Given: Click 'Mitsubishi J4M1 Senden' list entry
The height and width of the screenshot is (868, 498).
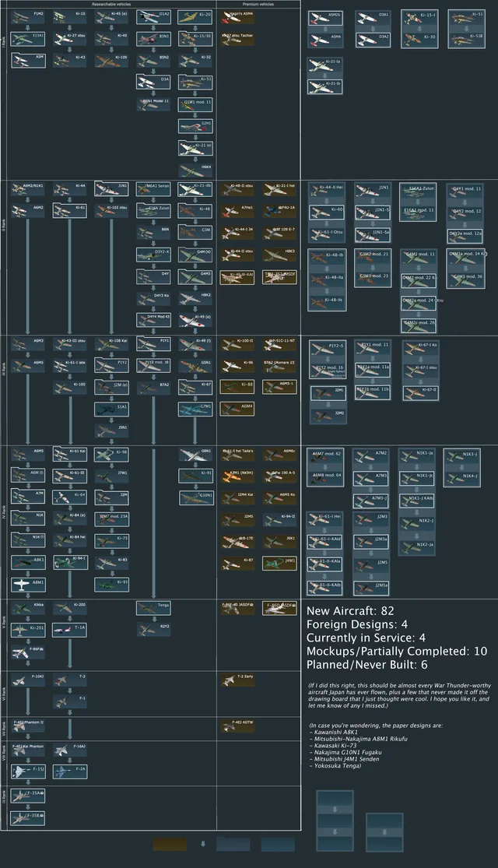Looking at the screenshot, I should [346, 759].
